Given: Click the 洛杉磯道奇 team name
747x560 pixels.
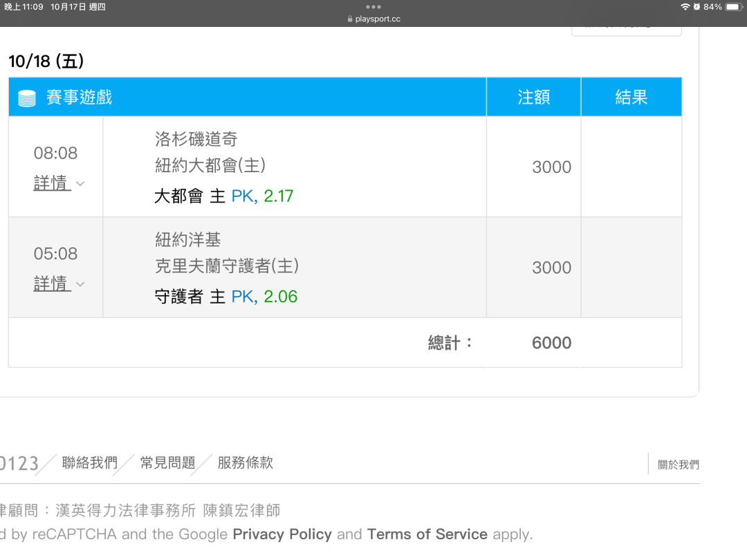Looking at the screenshot, I should pos(196,140).
